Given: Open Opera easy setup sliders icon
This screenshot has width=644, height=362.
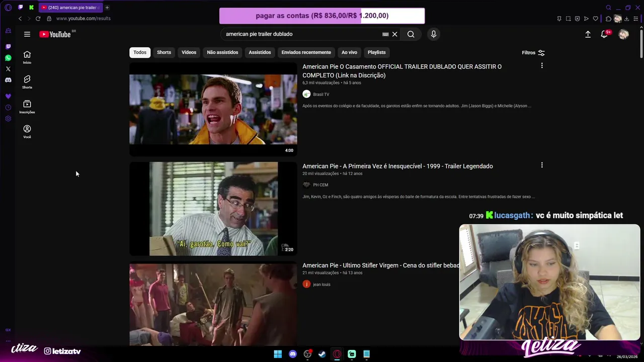Looking at the screenshot, I should pos(635,19).
